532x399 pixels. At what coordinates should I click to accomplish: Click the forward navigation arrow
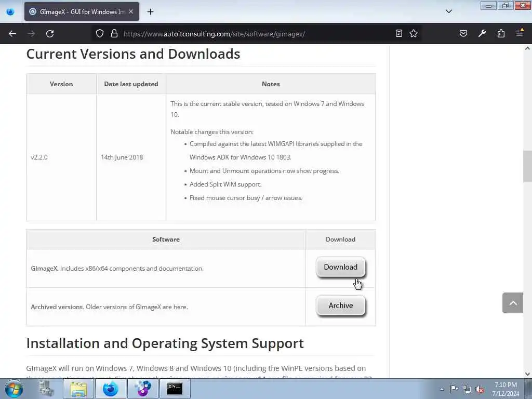point(31,34)
